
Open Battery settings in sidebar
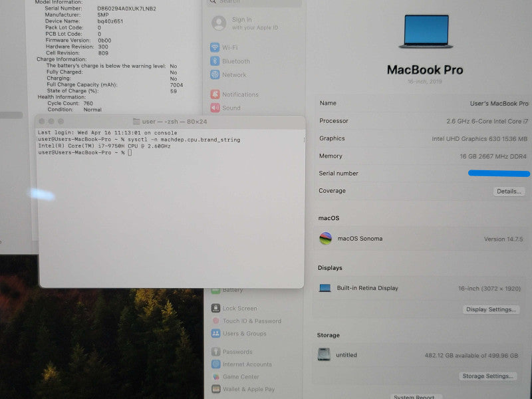tap(227, 290)
